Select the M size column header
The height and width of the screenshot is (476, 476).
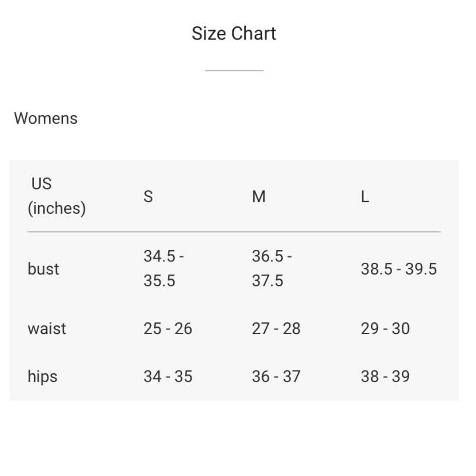click(258, 196)
